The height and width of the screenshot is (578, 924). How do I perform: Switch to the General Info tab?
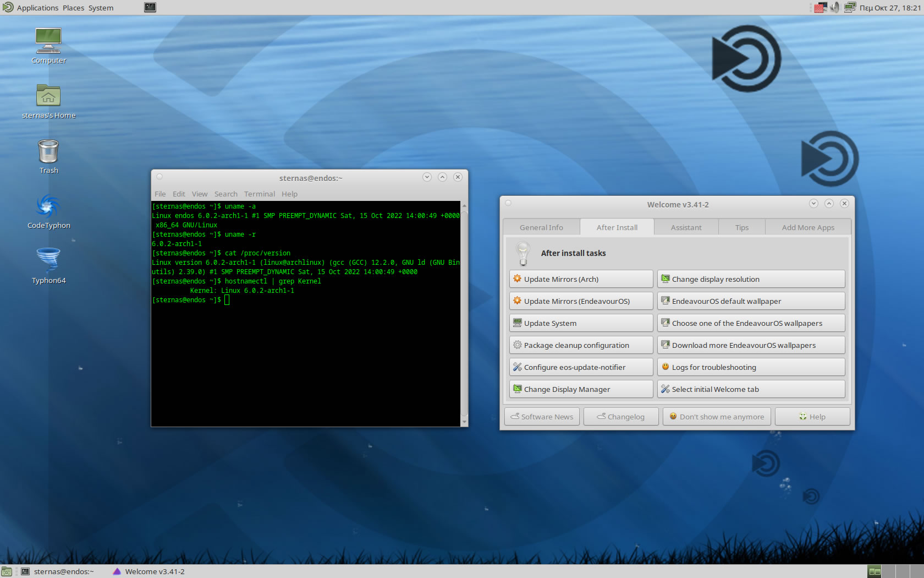(541, 227)
